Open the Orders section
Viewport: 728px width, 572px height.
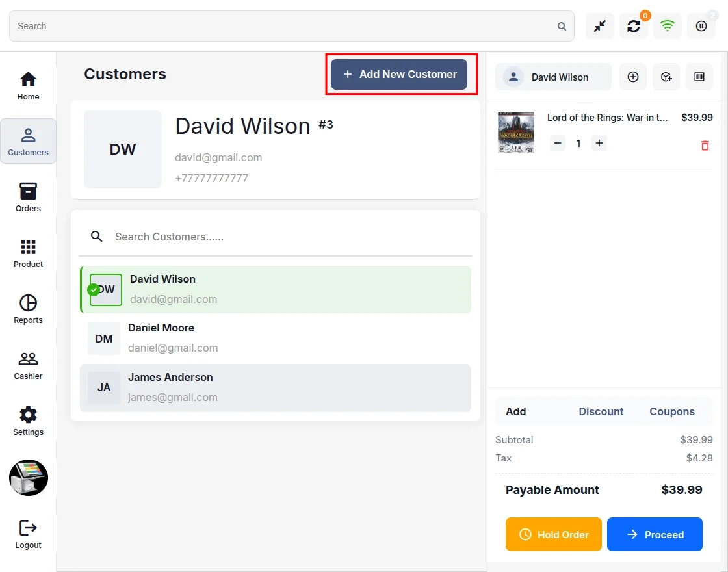pyautogui.click(x=28, y=198)
